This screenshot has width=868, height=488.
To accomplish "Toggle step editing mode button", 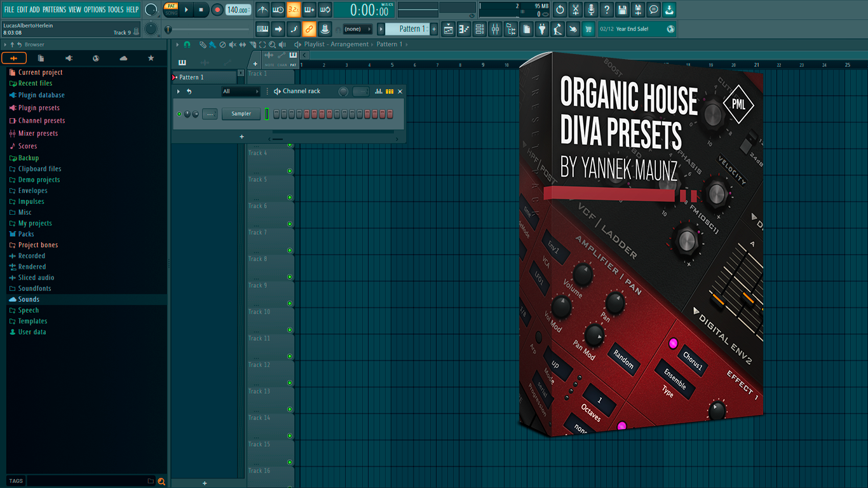I will pos(294,29).
